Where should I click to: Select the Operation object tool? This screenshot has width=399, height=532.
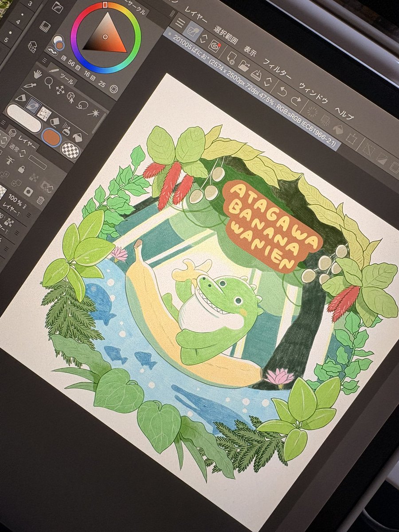[x=71, y=97]
